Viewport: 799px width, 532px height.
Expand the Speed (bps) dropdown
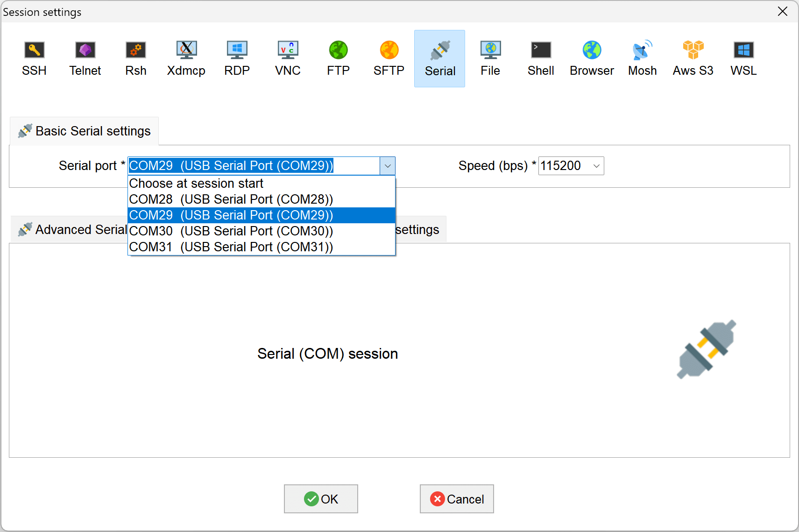(x=596, y=166)
